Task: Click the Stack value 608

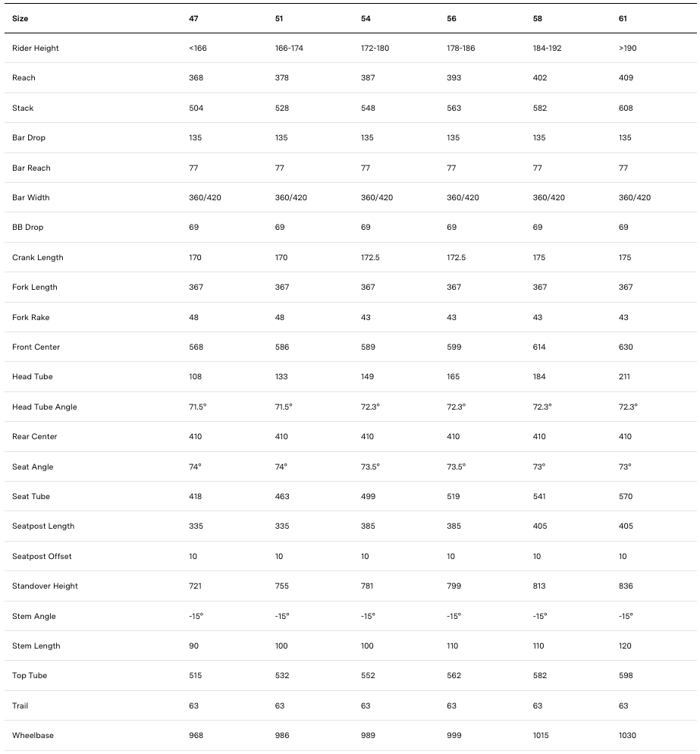Action: (626, 108)
